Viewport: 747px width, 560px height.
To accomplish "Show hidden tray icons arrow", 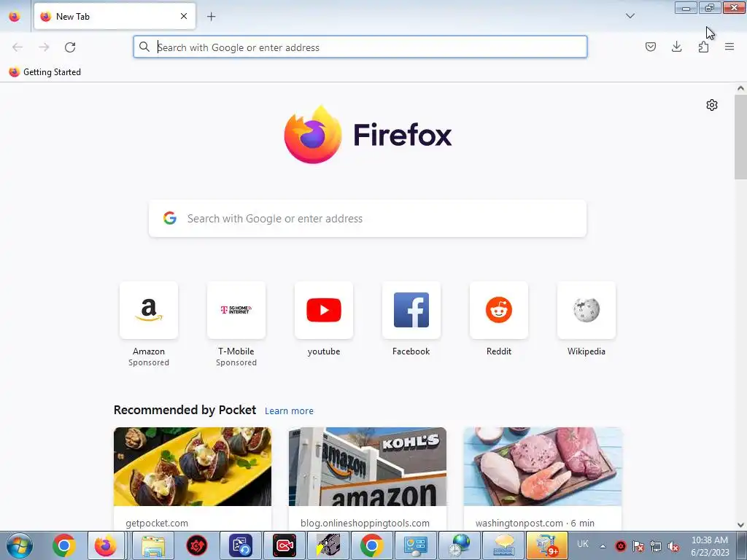I will [603, 546].
